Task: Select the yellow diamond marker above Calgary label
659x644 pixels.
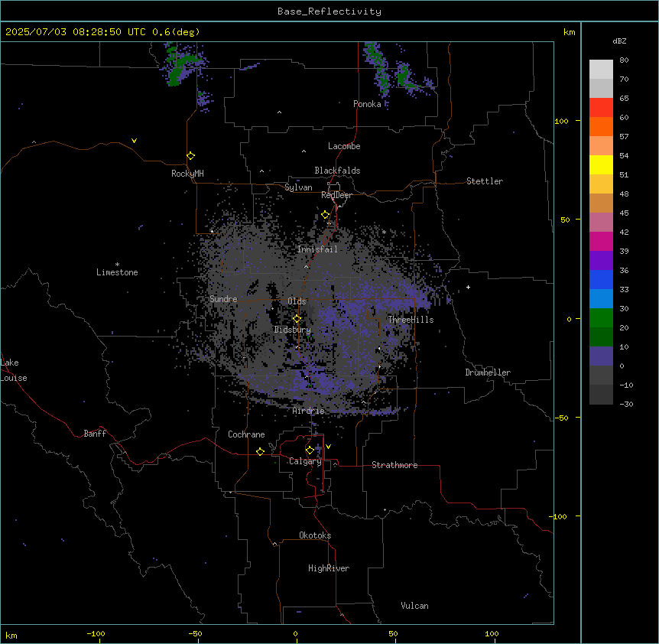Action: (x=310, y=450)
